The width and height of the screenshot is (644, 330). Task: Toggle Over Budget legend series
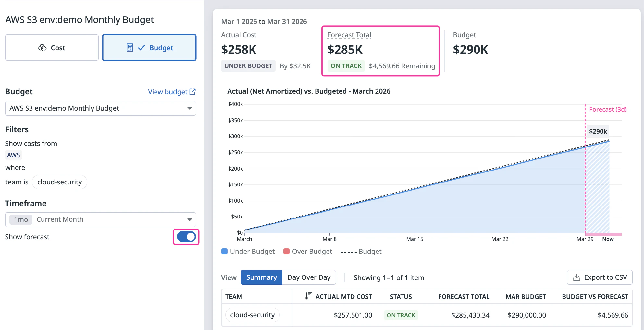click(x=308, y=252)
